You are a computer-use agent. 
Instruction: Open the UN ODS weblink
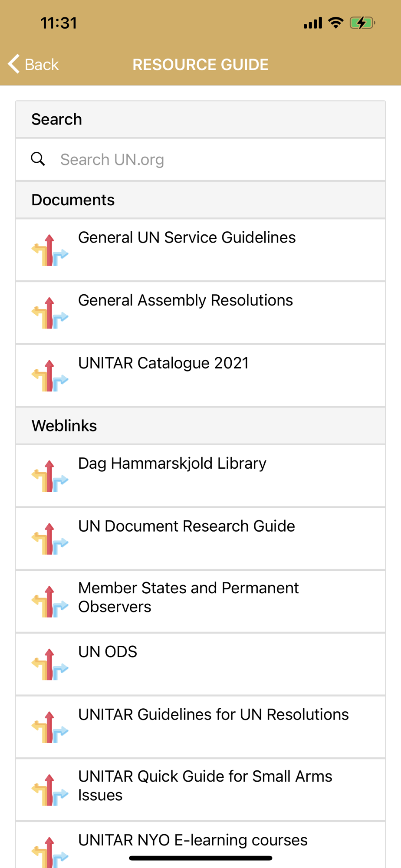[200, 664]
